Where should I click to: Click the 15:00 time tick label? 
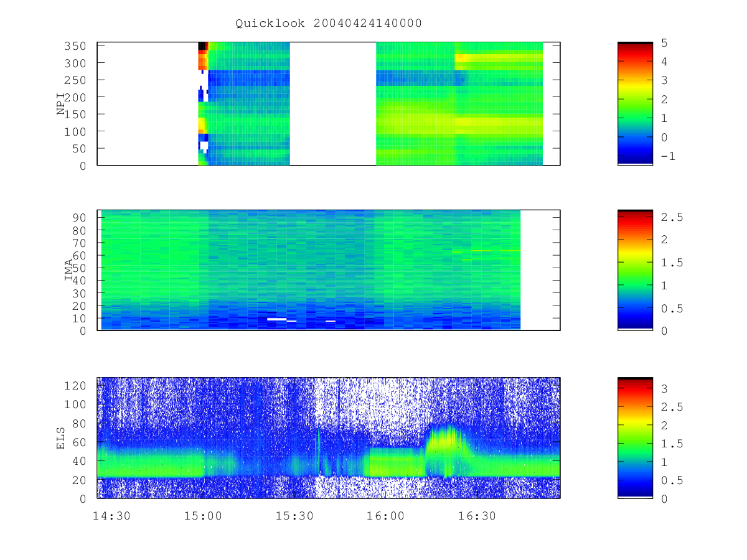pyautogui.click(x=203, y=516)
